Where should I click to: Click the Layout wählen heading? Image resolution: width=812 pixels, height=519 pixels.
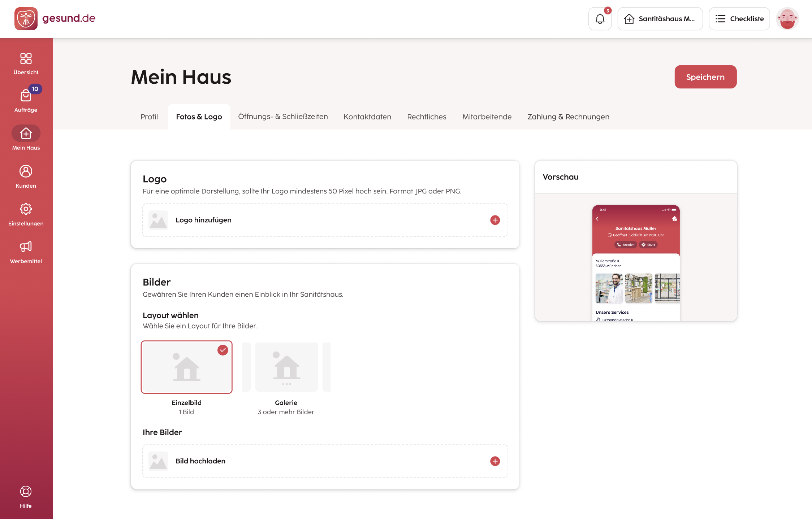click(170, 315)
